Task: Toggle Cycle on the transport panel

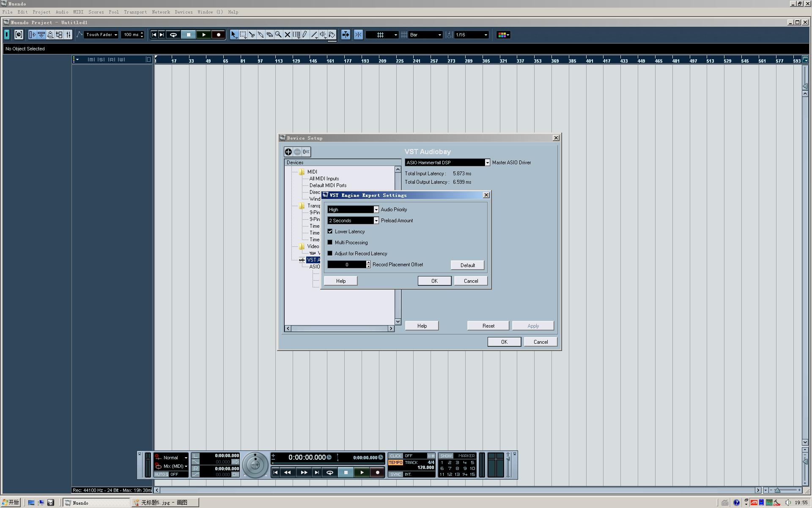Action: click(x=330, y=472)
